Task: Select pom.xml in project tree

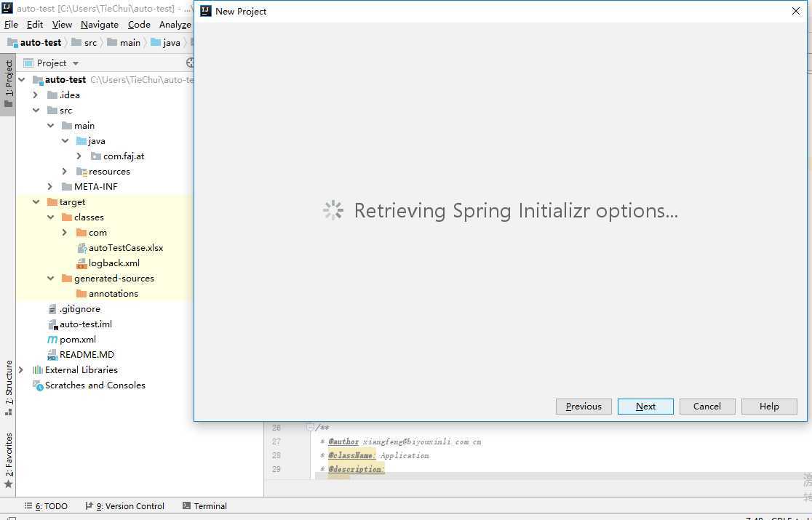Action: coord(78,340)
